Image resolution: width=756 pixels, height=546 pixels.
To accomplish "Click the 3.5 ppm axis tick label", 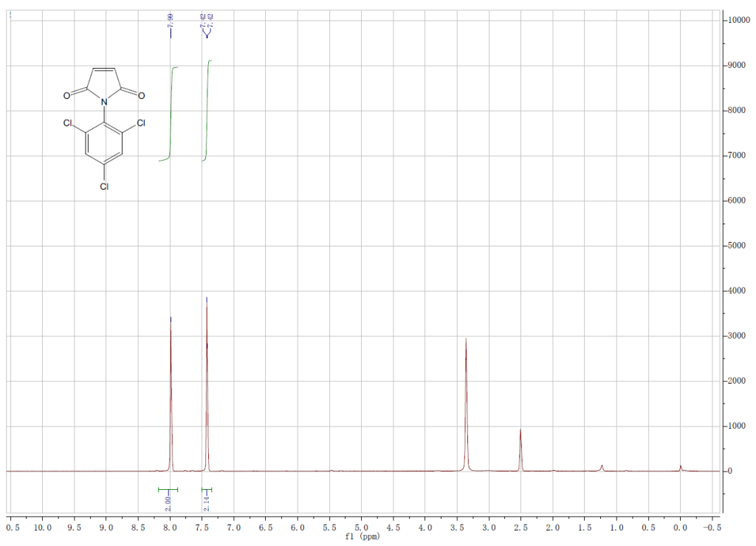I will coord(457,528).
